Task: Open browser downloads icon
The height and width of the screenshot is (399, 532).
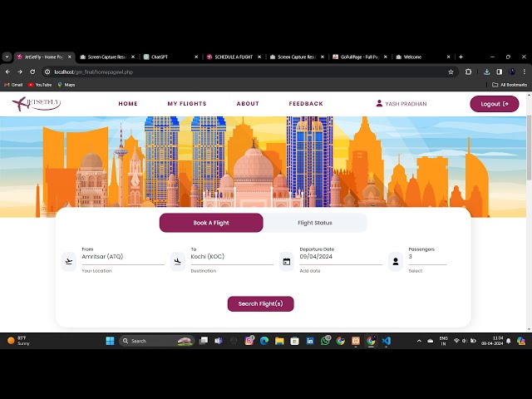Action: pos(486,72)
